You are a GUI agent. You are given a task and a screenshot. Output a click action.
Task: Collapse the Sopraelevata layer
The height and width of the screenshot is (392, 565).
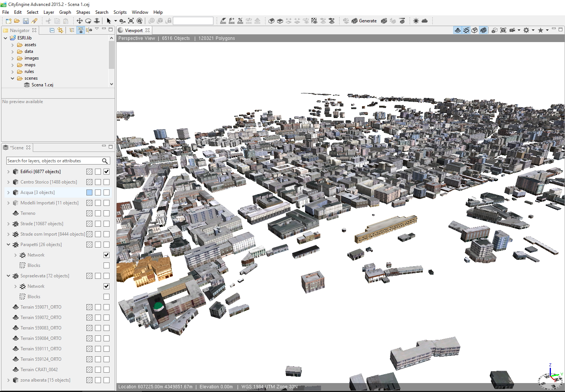(8, 276)
